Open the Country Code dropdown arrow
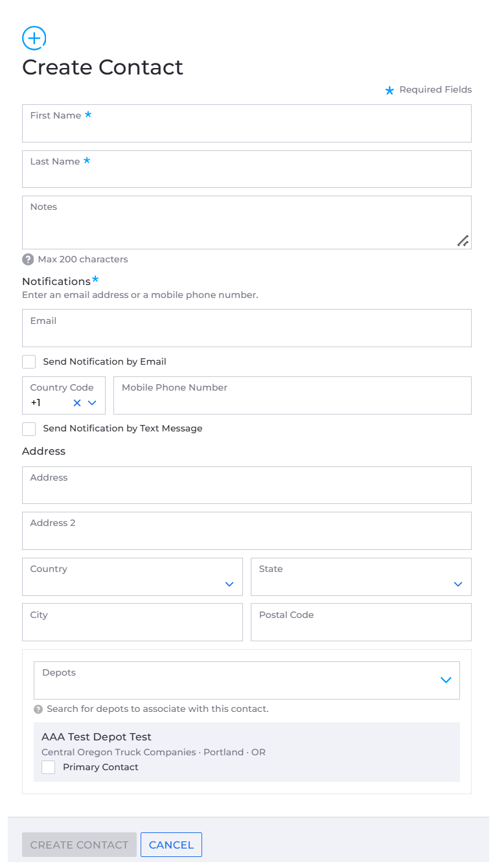Viewport: 495px width, 868px height. click(x=92, y=403)
